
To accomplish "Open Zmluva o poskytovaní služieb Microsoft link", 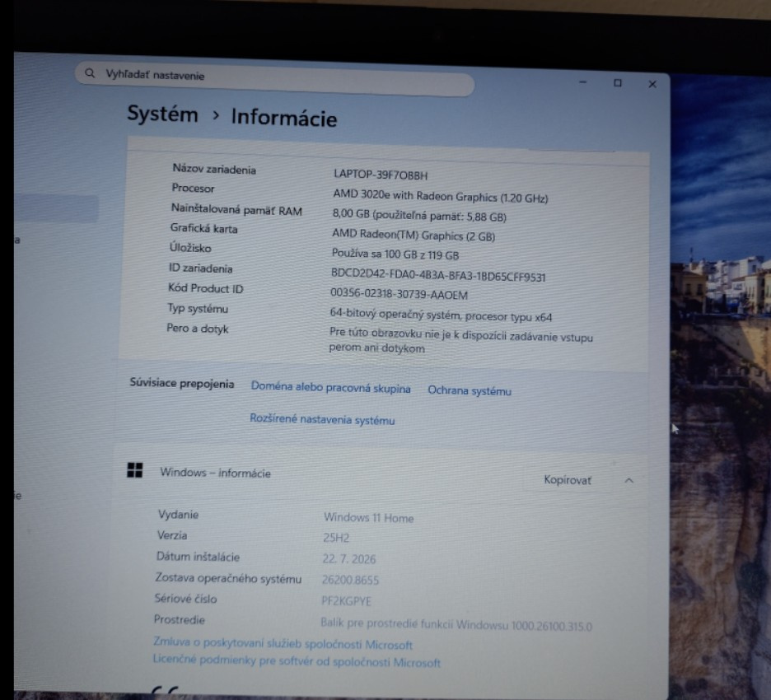I will pos(283,643).
